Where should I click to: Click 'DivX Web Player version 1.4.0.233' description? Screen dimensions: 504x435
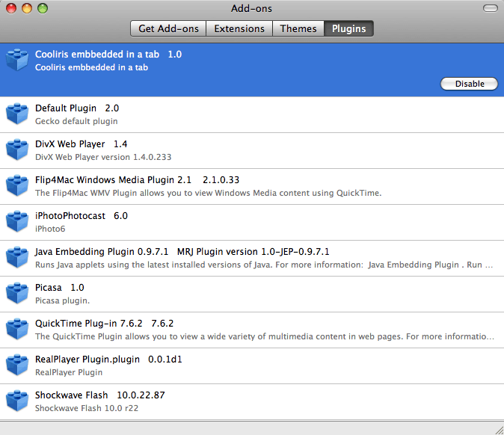tap(103, 157)
